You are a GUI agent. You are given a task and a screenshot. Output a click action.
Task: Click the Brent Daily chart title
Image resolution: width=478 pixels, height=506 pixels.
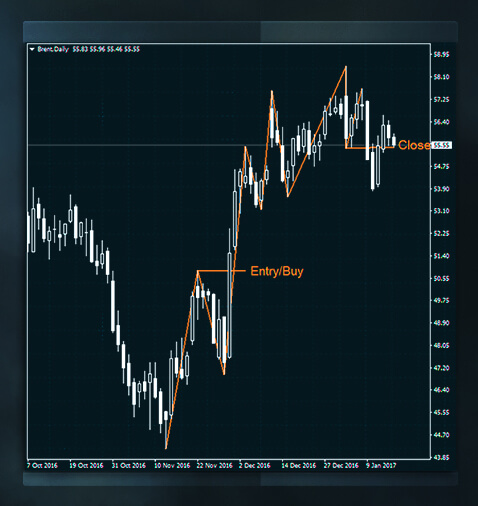point(53,49)
